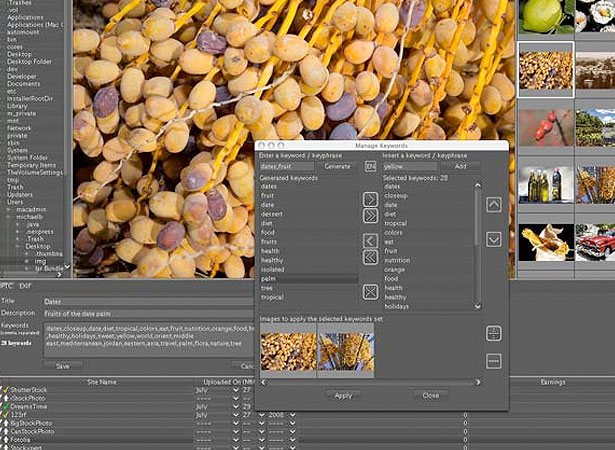Select dates thumbnail in dialog strip
This screenshot has width=615, height=450.
(x=288, y=351)
